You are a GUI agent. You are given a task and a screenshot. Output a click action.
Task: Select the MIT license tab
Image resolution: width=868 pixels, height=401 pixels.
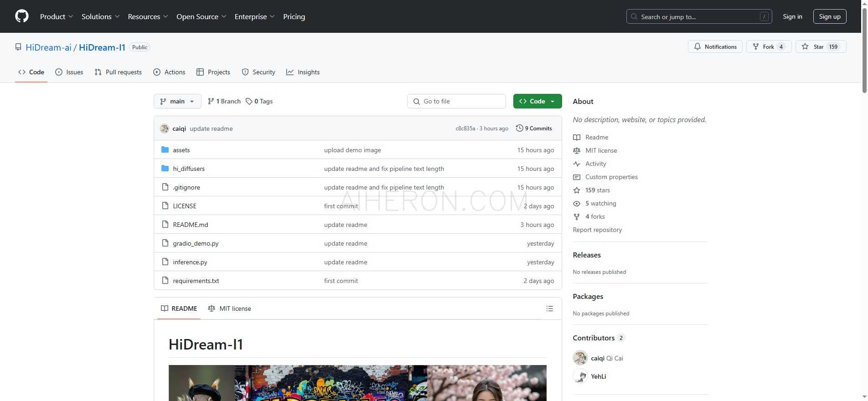[229, 308]
